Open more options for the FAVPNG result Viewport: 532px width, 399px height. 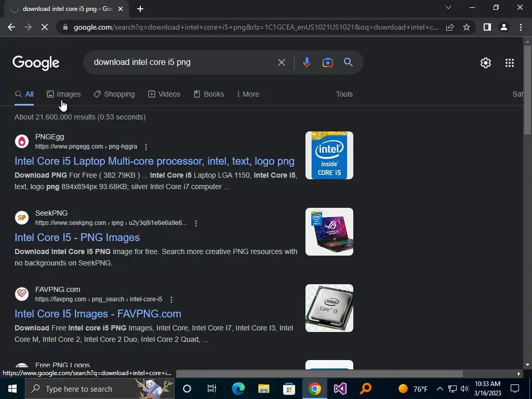[171, 300]
